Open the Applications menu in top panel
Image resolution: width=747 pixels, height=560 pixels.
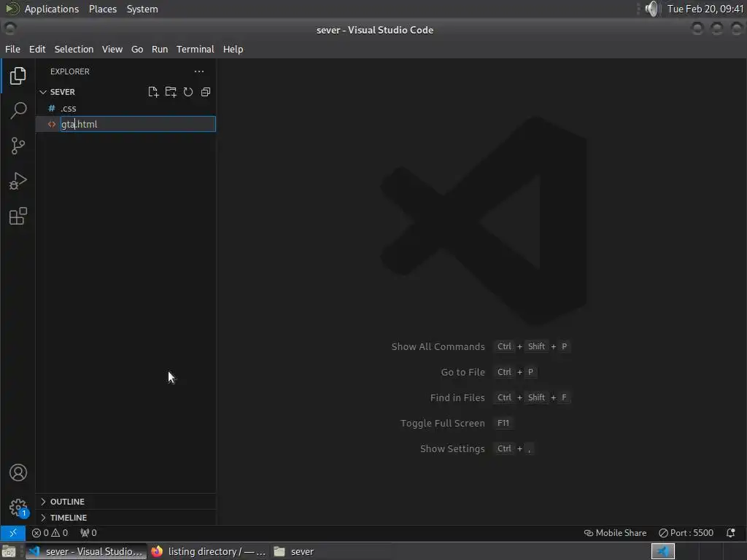click(x=52, y=9)
